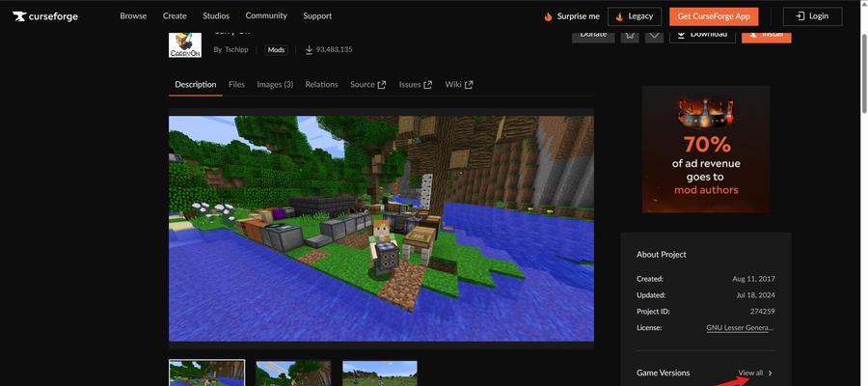Click the Created date Aug 11, 2017
The height and width of the screenshot is (386, 868).
[x=753, y=279]
